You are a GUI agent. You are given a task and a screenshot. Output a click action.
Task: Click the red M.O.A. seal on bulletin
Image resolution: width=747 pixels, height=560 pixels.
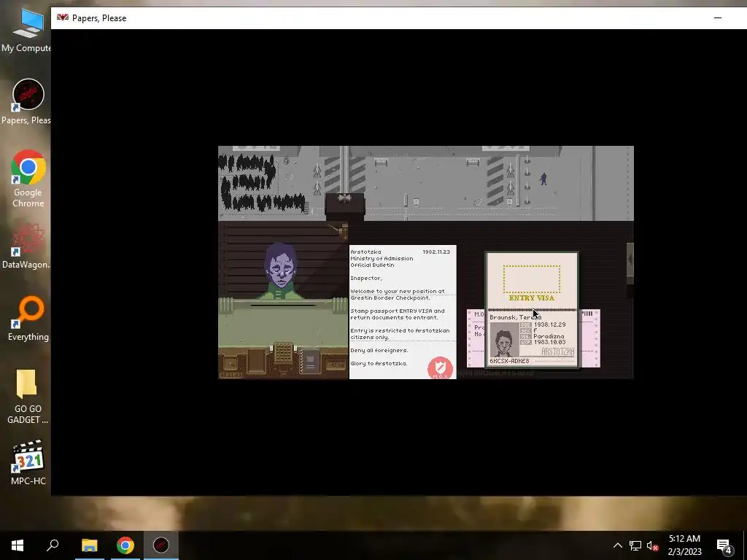[x=440, y=368]
